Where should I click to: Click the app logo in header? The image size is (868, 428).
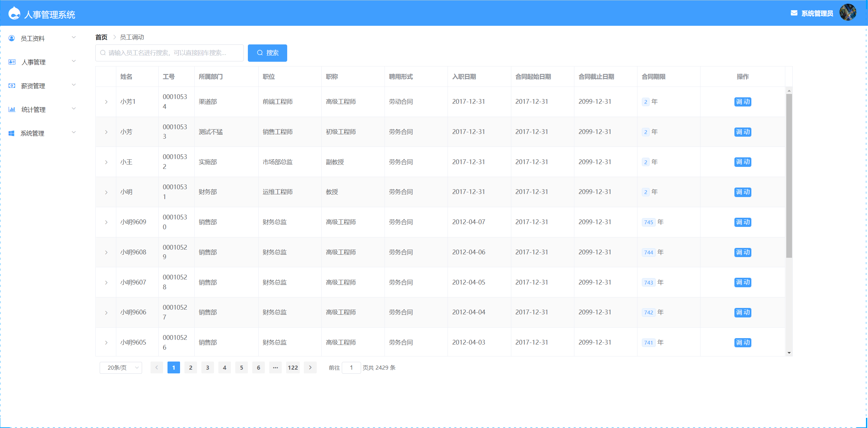click(x=14, y=14)
